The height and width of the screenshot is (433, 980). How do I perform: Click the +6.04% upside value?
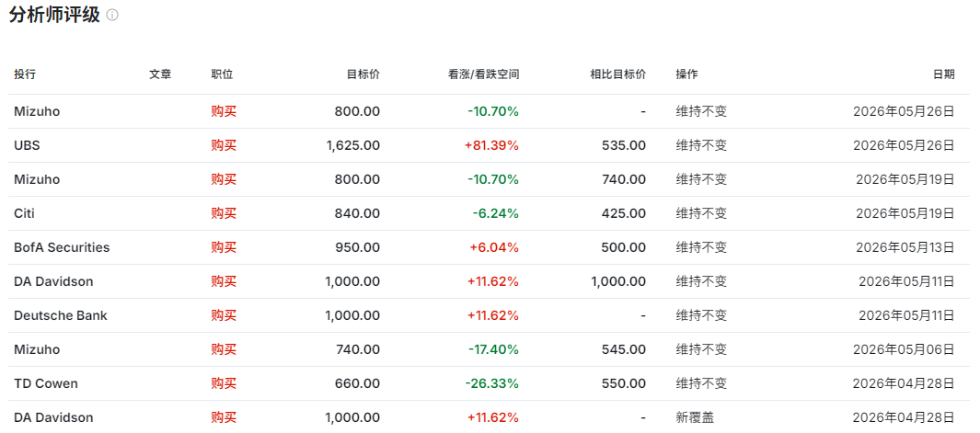point(494,247)
